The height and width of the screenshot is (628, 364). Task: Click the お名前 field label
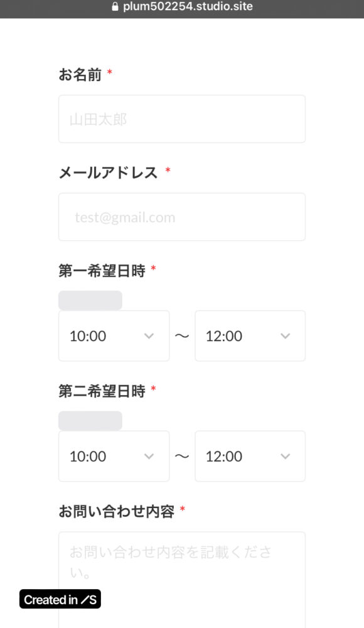pos(80,75)
